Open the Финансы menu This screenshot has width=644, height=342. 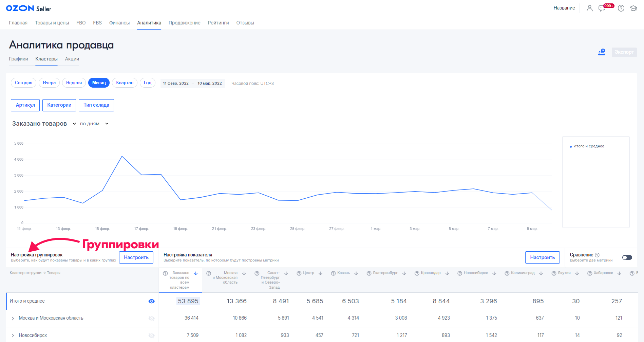click(119, 23)
